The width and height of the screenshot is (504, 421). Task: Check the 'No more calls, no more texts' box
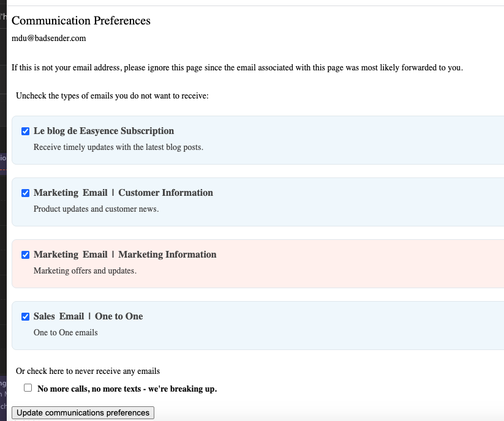(x=28, y=388)
